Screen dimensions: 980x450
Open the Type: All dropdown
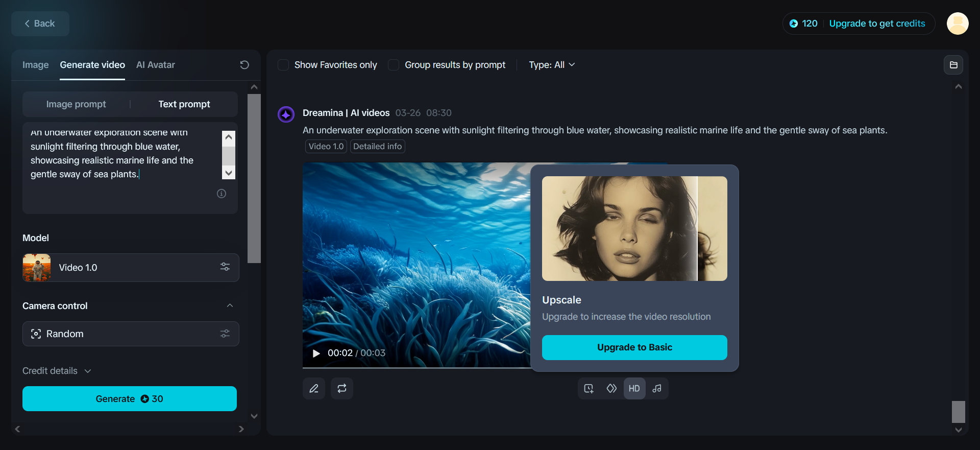point(552,65)
